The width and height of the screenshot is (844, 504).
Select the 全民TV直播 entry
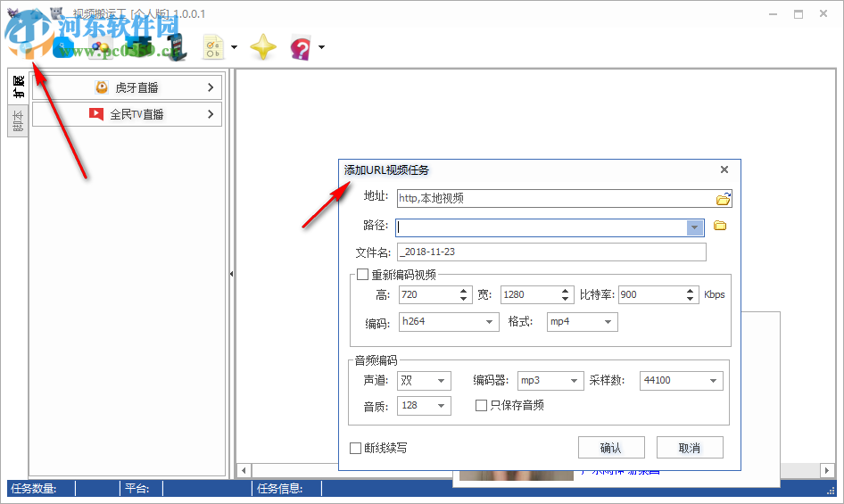click(127, 114)
